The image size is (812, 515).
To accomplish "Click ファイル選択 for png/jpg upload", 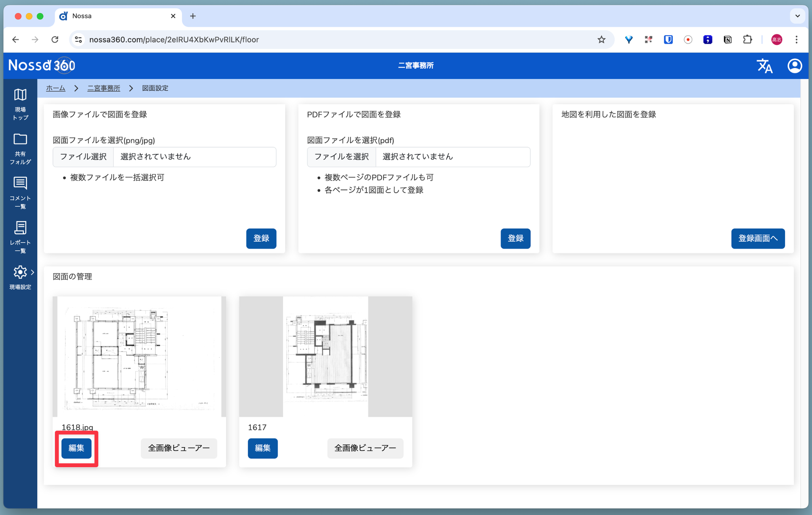I will point(83,157).
